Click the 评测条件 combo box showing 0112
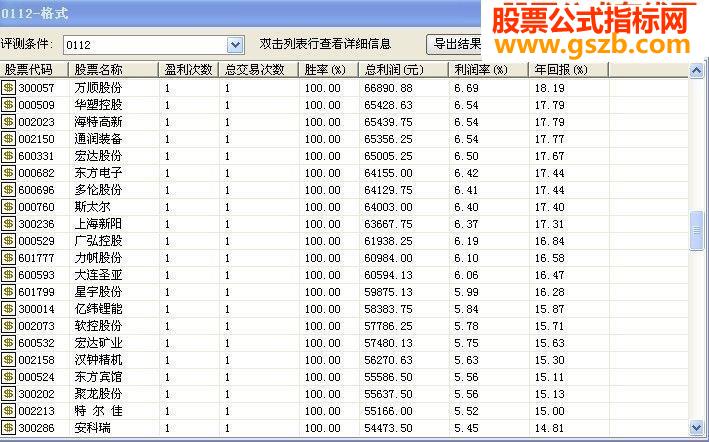Viewport: 709px width, 442px height. (x=154, y=45)
